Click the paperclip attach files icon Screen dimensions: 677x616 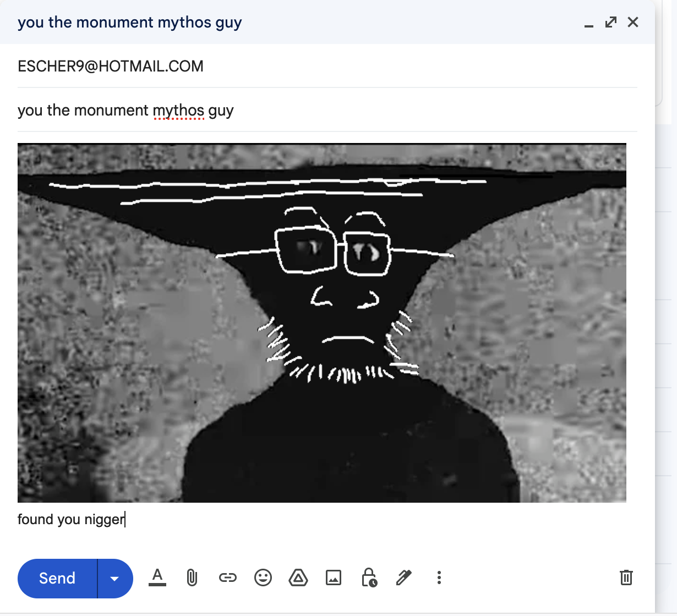tap(192, 577)
